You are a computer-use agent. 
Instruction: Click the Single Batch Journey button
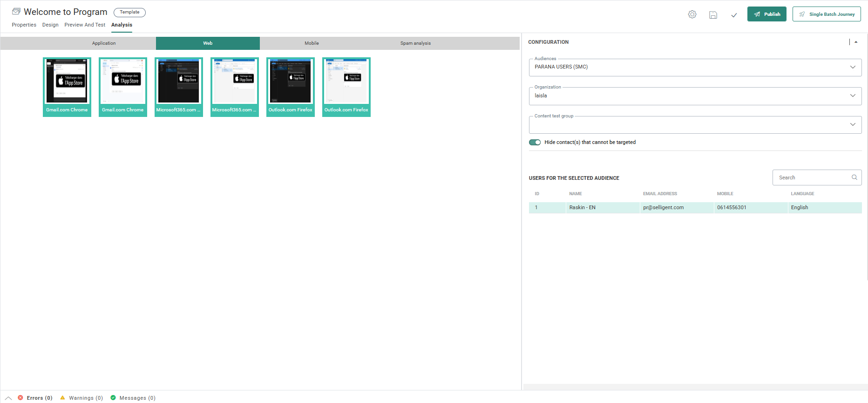(x=827, y=14)
